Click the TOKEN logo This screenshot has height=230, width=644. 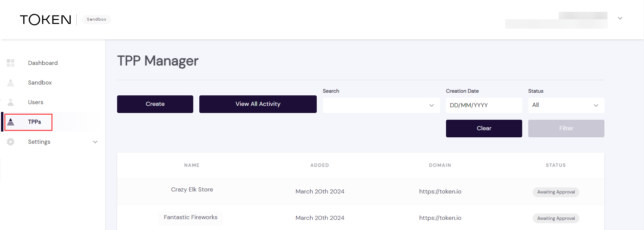[x=45, y=20]
